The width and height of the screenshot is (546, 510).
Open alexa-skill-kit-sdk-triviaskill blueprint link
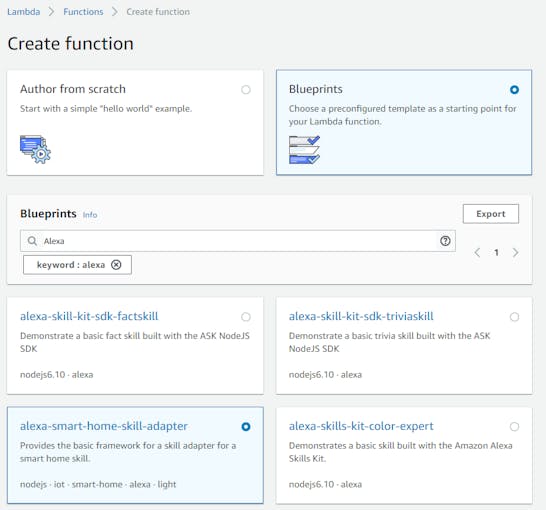[361, 316]
